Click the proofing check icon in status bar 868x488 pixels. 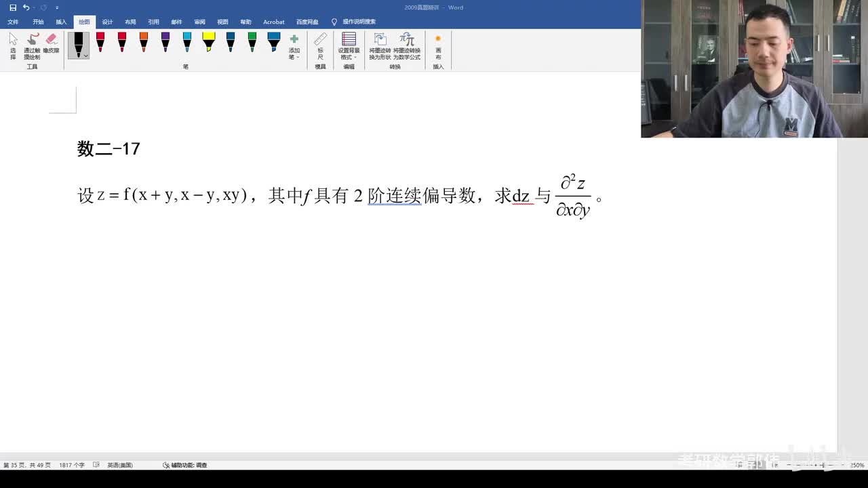point(96,465)
